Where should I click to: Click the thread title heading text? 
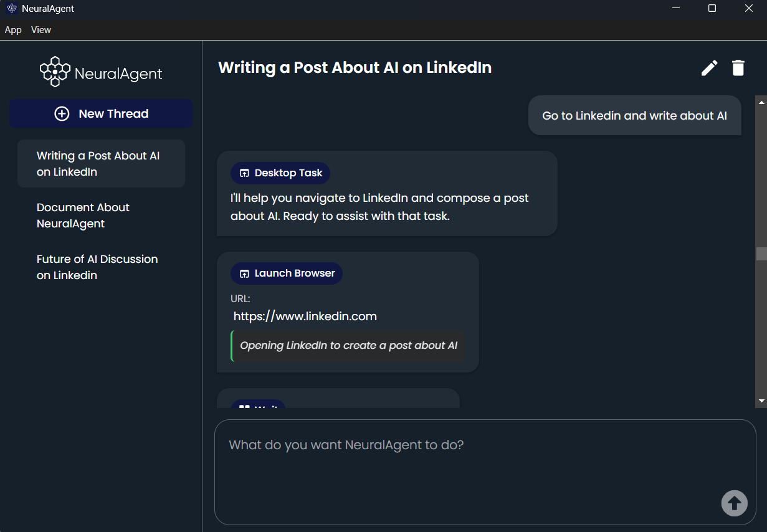point(355,67)
